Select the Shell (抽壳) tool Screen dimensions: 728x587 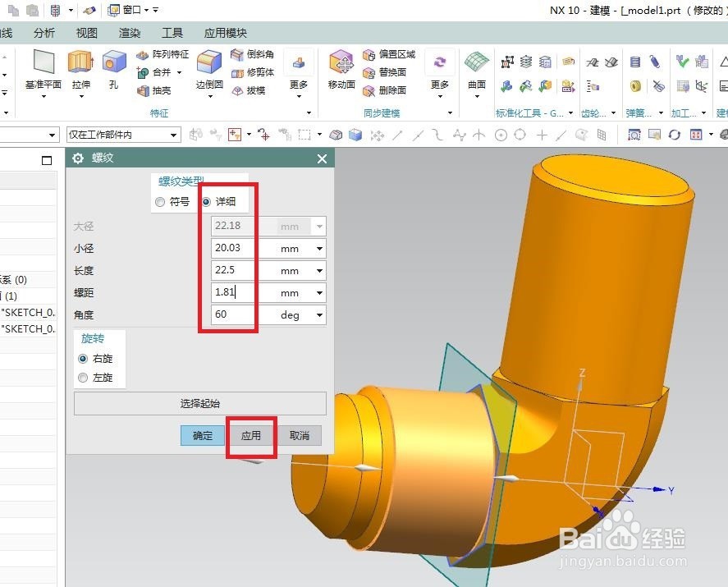pos(154,90)
